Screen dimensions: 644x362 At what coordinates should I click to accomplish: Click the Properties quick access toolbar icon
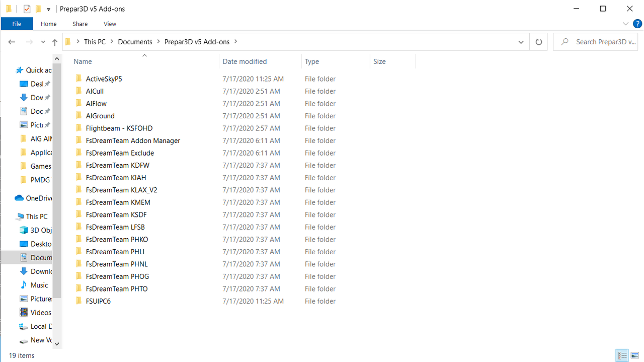click(x=27, y=9)
